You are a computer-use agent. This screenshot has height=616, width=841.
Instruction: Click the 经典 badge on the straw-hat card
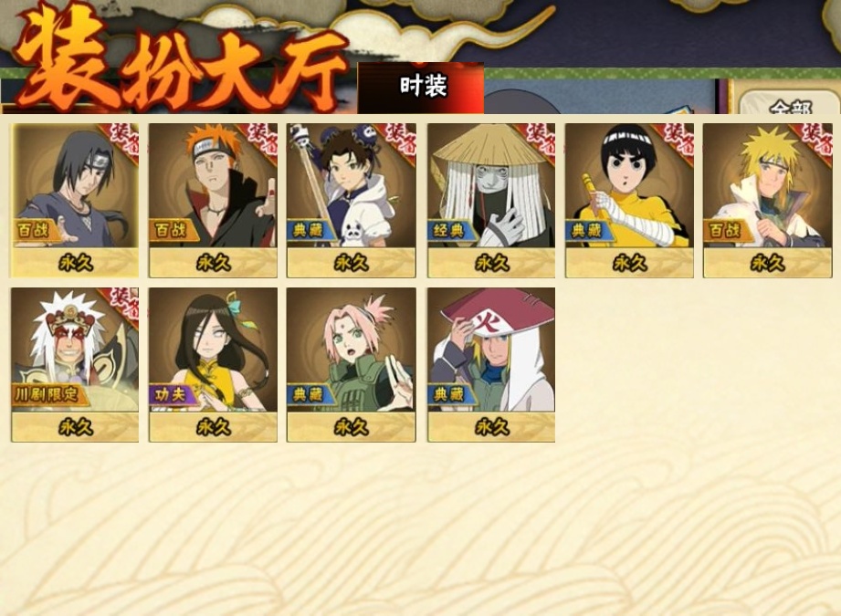point(449,231)
